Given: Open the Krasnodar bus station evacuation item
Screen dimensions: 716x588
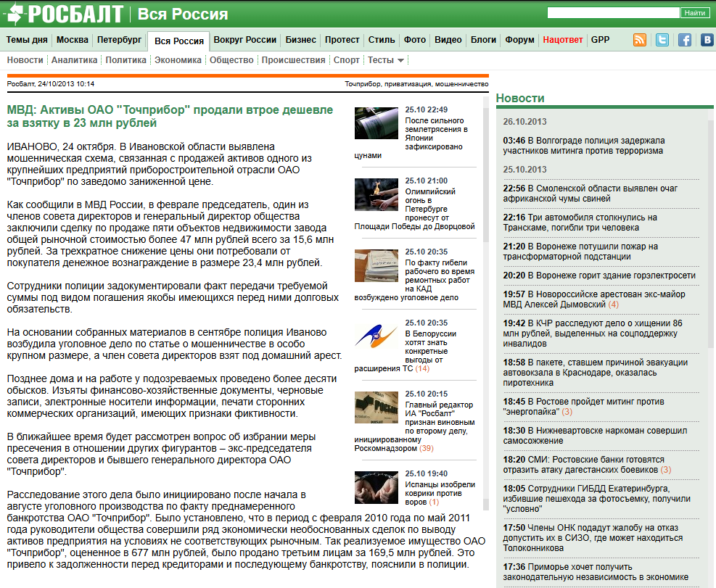Looking at the screenshot, I should click(x=596, y=373).
